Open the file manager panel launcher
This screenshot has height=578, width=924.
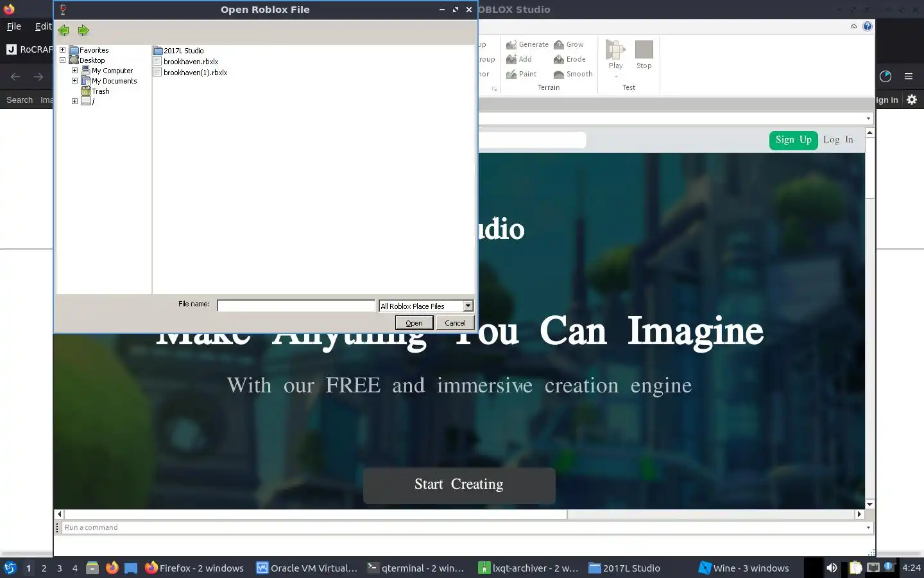(92, 568)
